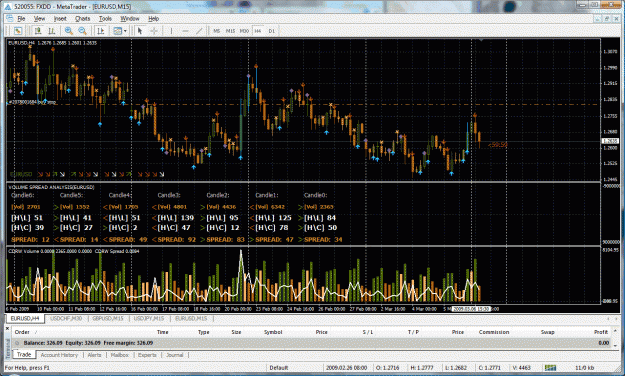
Task: Toggle the chart shift icon
Action: pos(100,31)
